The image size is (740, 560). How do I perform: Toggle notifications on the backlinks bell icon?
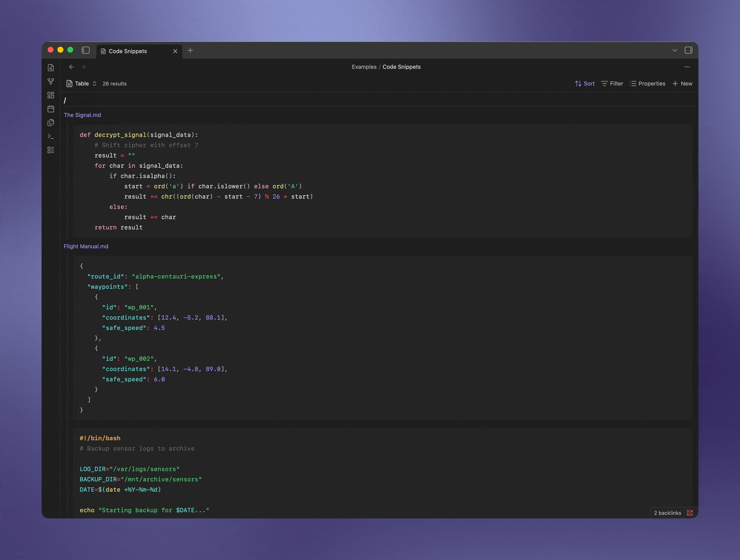[x=690, y=513]
